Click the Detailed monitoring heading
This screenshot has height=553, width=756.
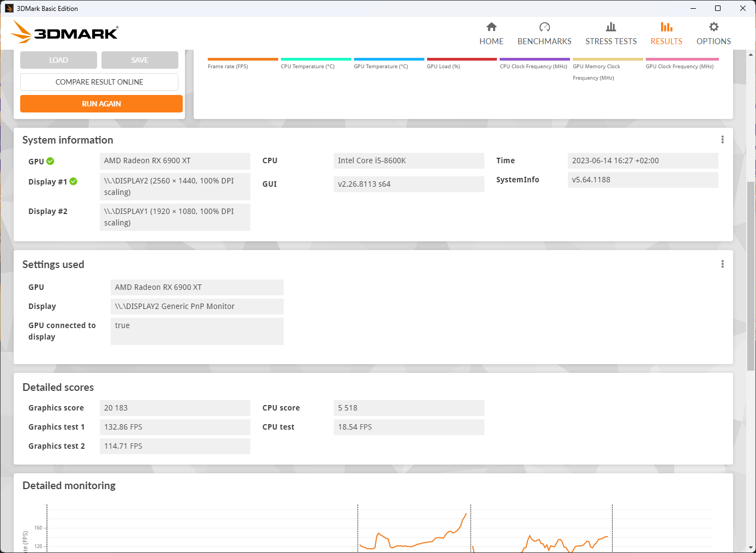pyautogui.click(x=69, y=485)
